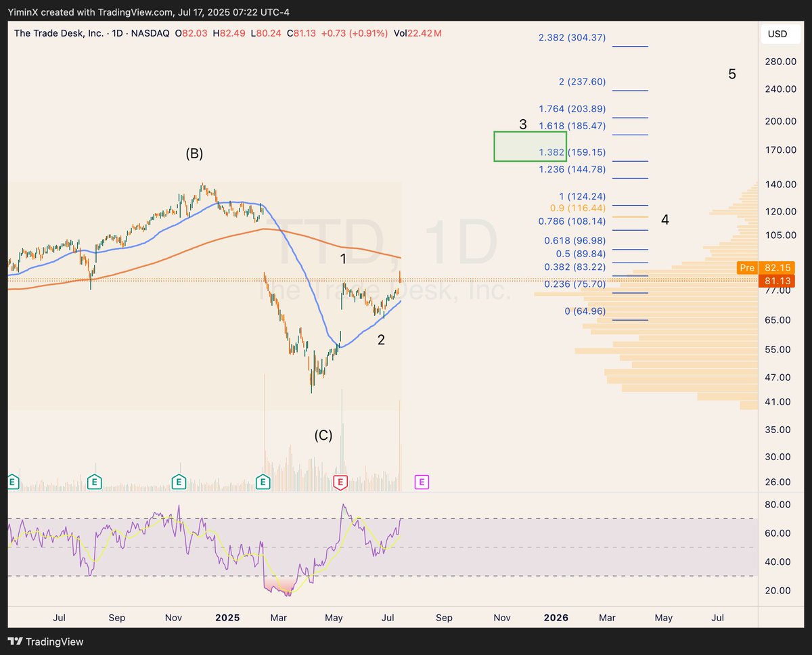Click the (C) wave label
Image resolution: width=812 pixels, height=655 pixels.
(x=323, y=436)
